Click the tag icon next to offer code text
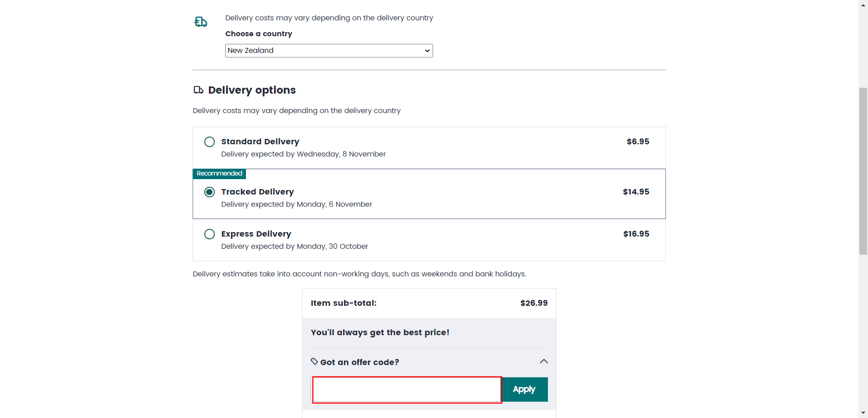 (x=314, y=361)
